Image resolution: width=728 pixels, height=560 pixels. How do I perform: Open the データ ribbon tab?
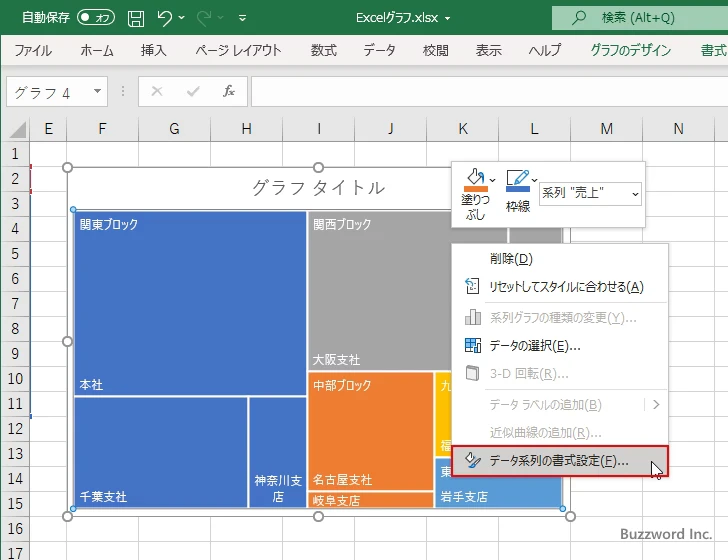point(379,50)
